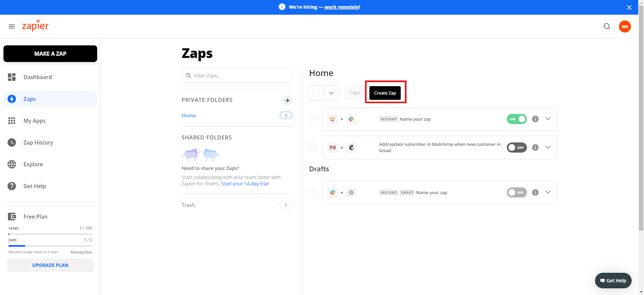This screenshot has height=295, width=644.
Task: Add a private folder with plus icon
Action: tap(287, 100)
